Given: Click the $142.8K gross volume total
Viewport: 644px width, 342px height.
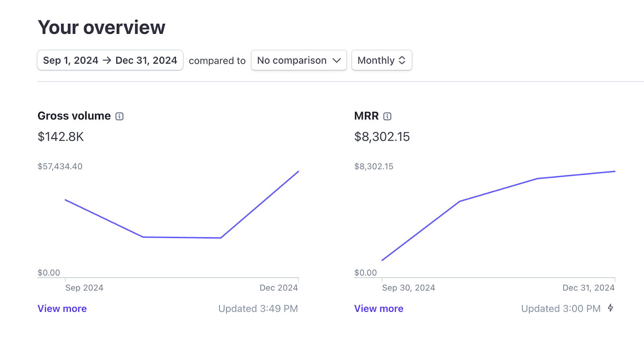Looking at the screenshot, I should tap(61, 137).
